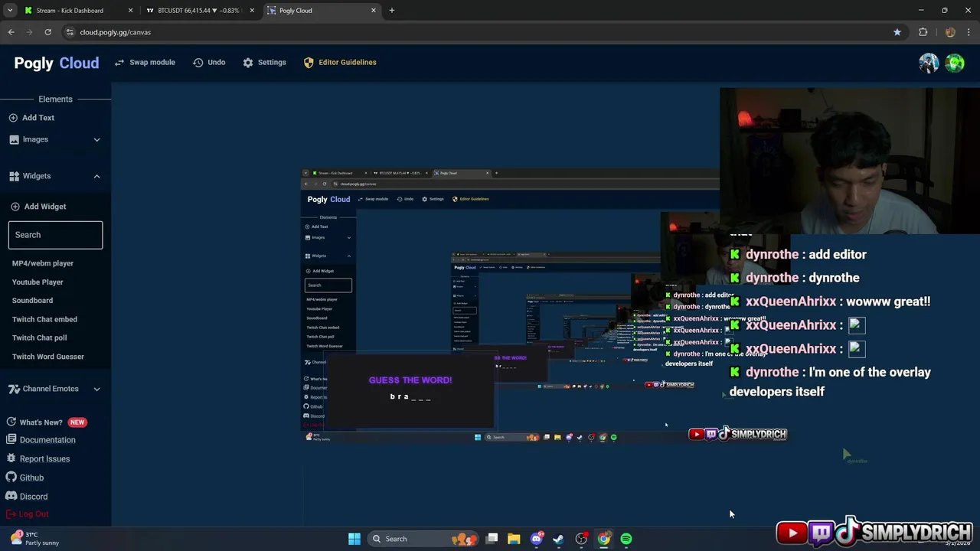Collapse the Widgets section chevron

click(96, 176)
